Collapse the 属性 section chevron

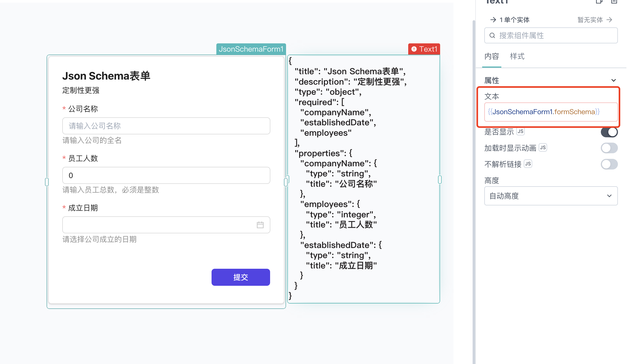614,80
